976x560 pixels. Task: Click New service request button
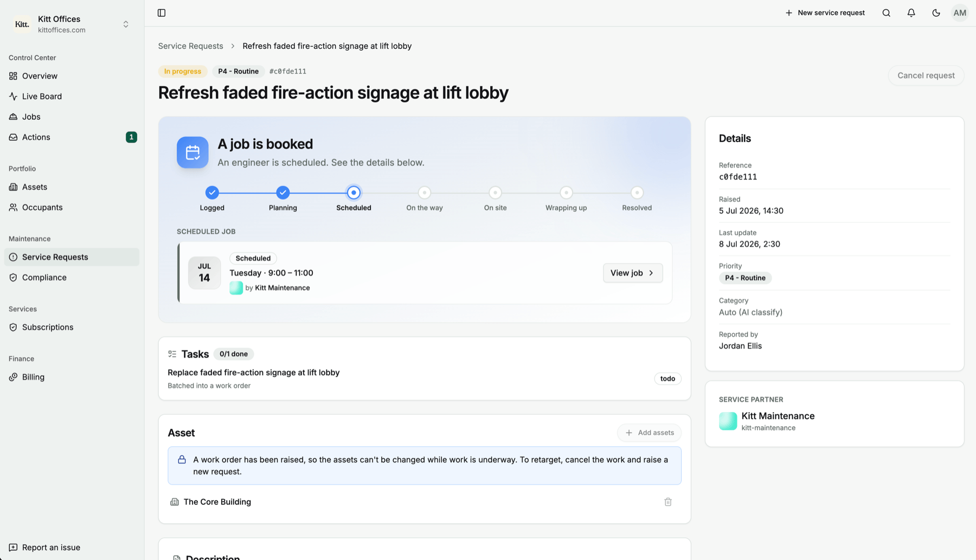pyautogui.click(x=825, y=13)
